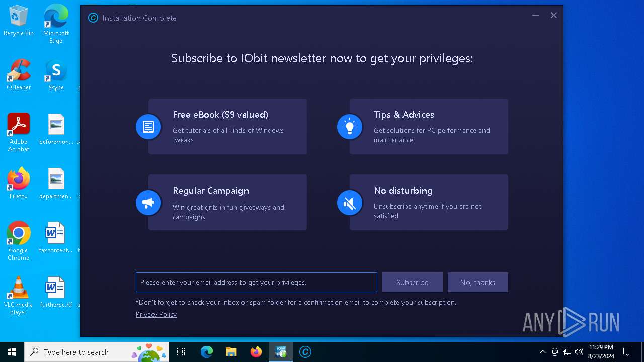This screenshot has height=362, width=644.
Task: Close the Installation Complete window
Action: (554, 16)
